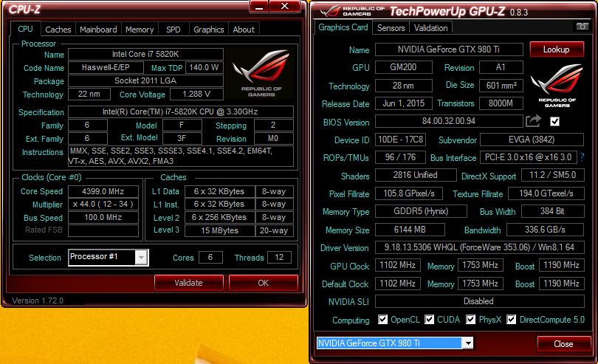The height and width of the screenshot is (364, 598).
Task: Click the OK button in CPU-Z
Action: coord(263,283)
